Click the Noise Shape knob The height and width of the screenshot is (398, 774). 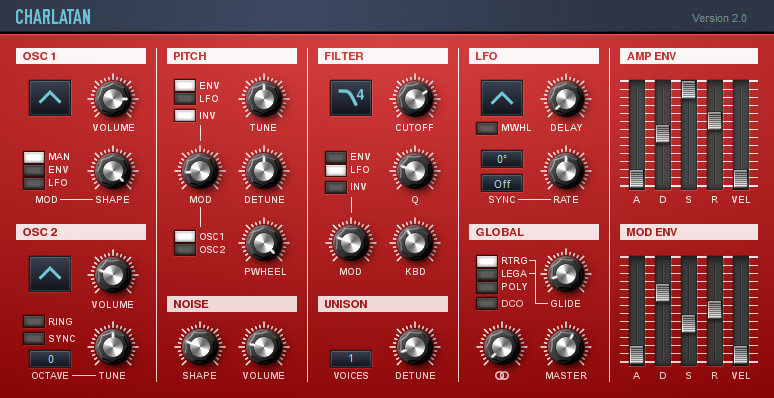(x=200, y=346)
